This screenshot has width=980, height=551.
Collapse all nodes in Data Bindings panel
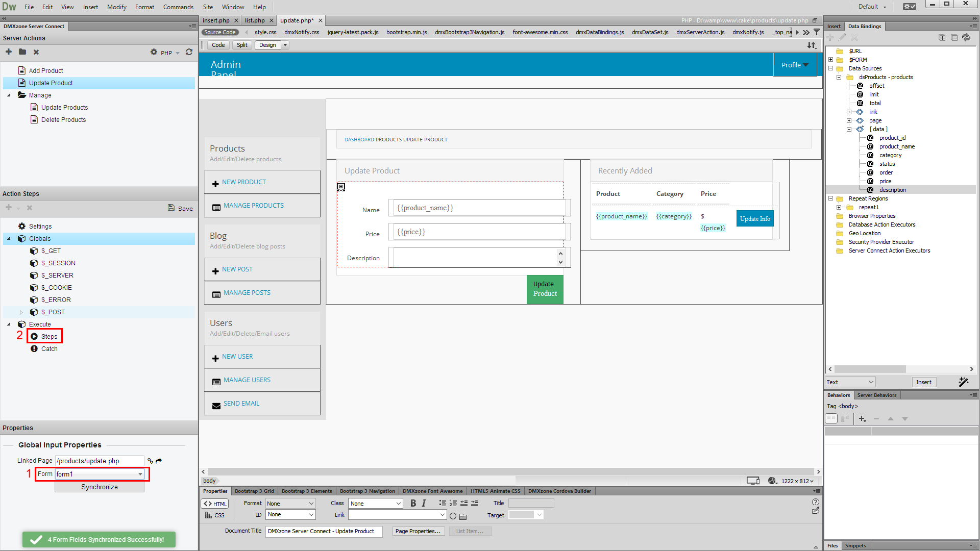[x=954, y=38]
